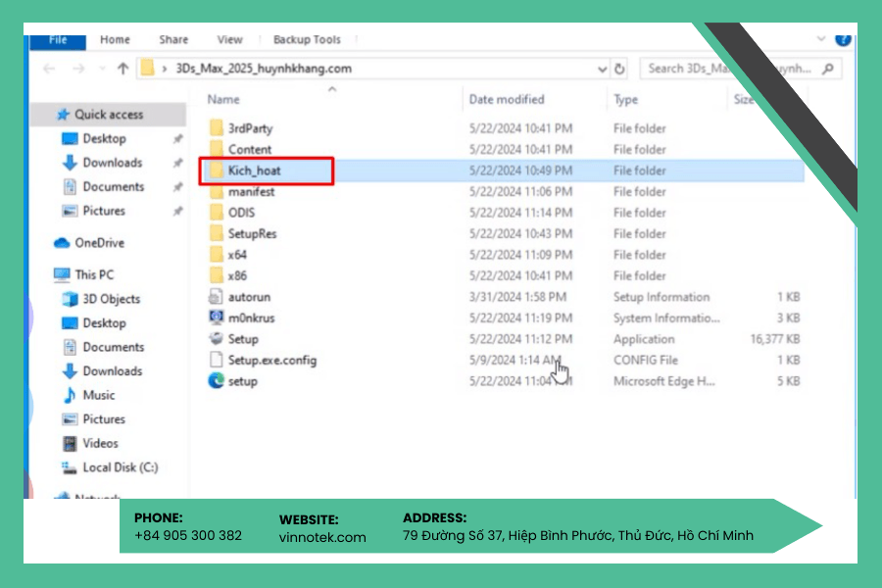
Task: Click the Local Disk drive icon
Action: coord(70,467)
